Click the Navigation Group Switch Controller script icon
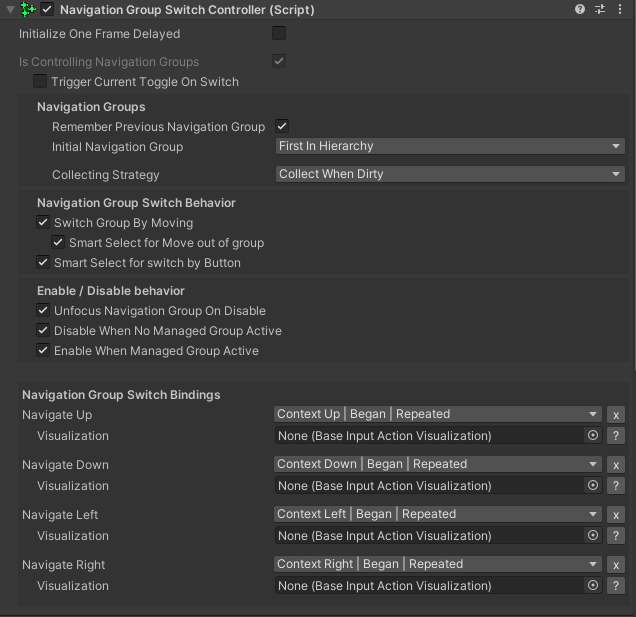636x617 pixels. pyautogui.click(x=28, y=9)
